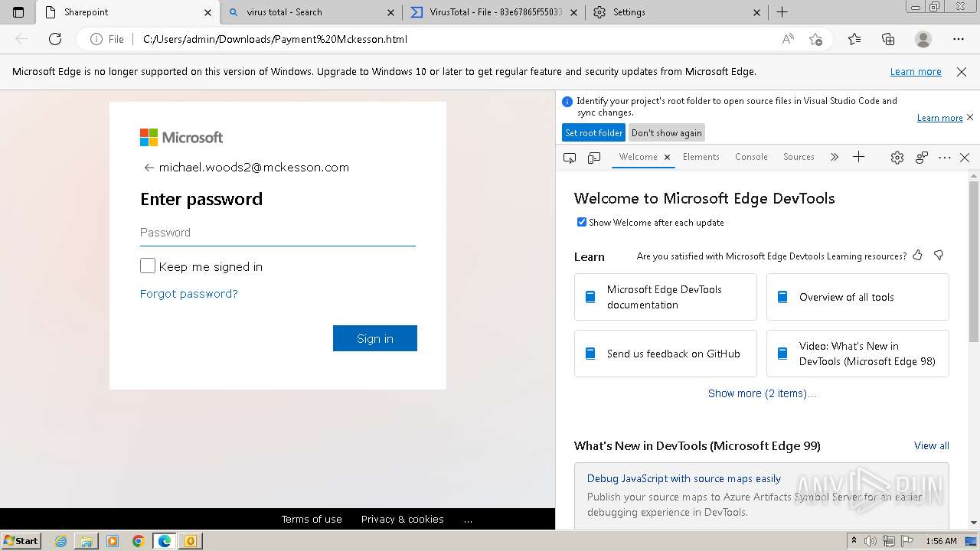980x551 pixels.
Task: Click the Forgot password? link
Action: pyautogui.click(x=189, y=294)
